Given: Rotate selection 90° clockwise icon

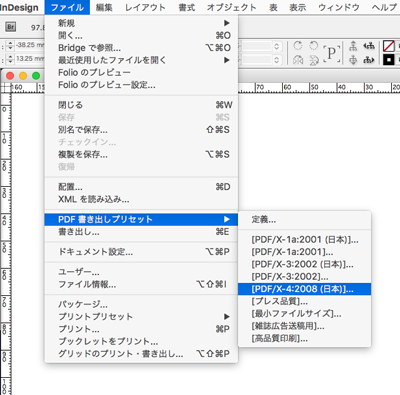Looking at the screenshot, I should [x=298, y=46].
